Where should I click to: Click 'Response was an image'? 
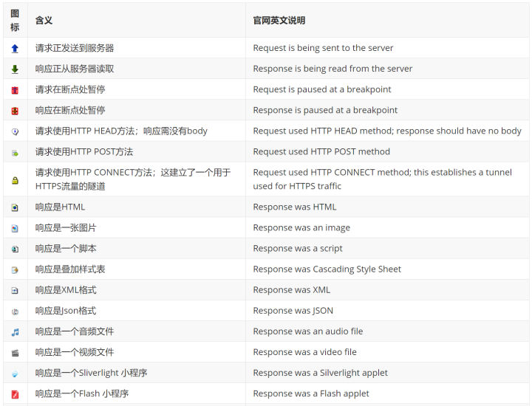(301, 228)
